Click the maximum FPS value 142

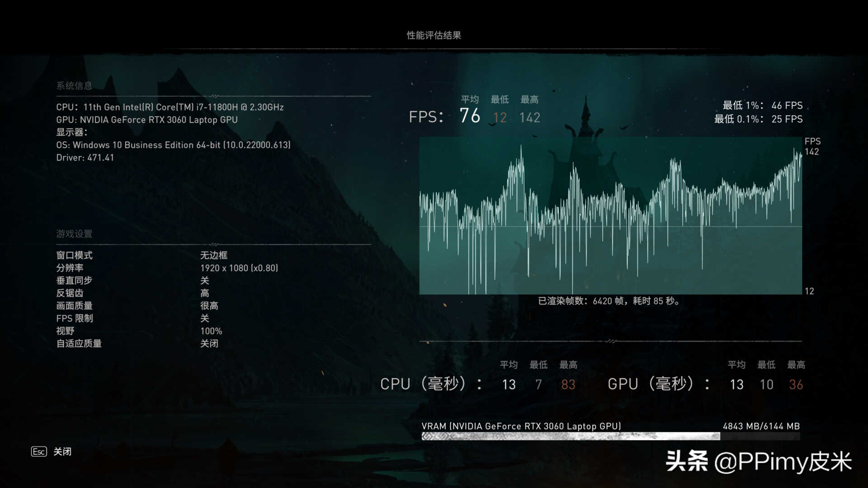click(529, 117)
